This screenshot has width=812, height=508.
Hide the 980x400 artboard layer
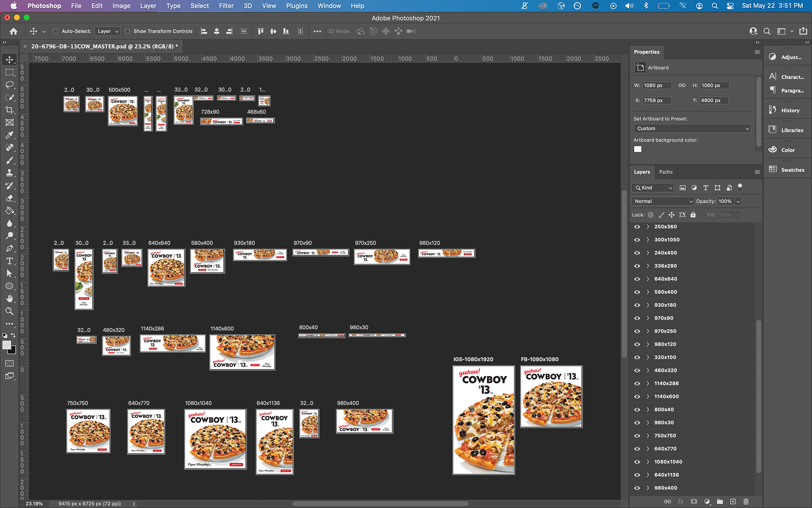click(637, 488)
